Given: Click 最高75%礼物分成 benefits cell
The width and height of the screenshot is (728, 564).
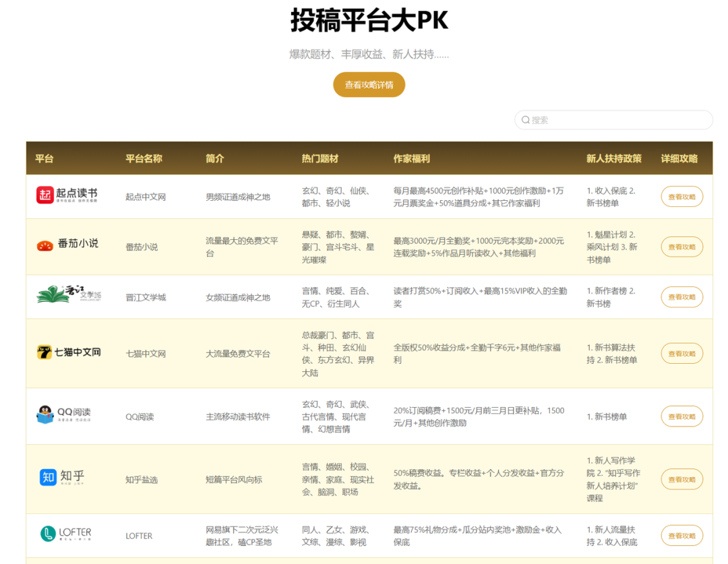Looking at the screenshot, I should [x=477, y=536].
